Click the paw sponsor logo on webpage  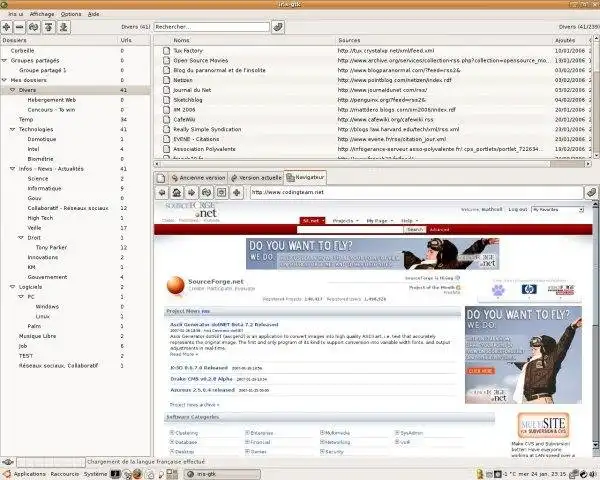click(498, 290)
